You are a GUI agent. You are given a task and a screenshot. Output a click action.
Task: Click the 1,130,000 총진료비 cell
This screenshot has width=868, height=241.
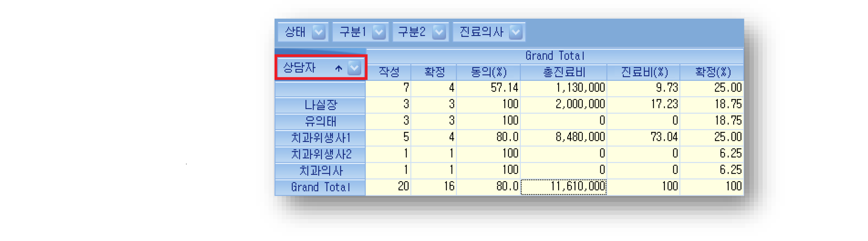point(564,88)
